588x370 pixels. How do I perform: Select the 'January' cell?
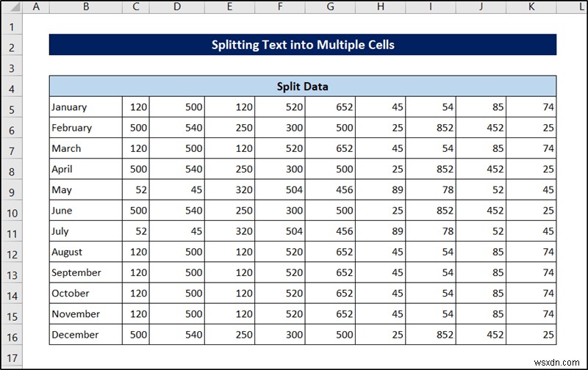[85, 106]
